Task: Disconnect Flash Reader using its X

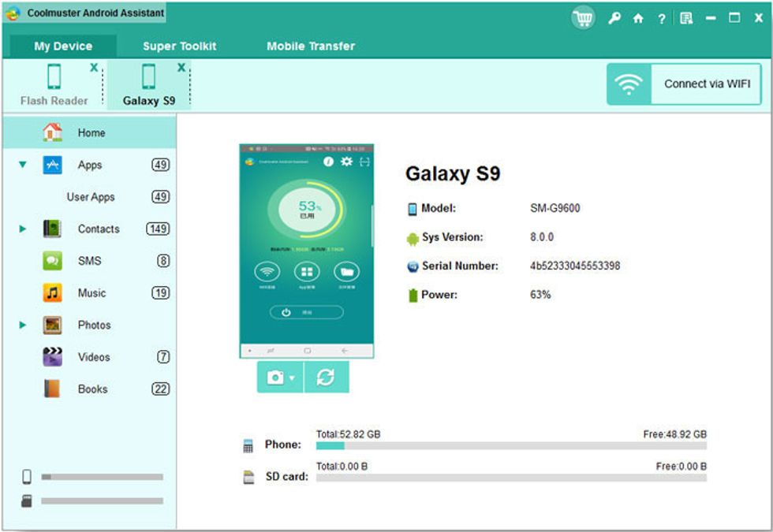Action: pyautogui.click(x=94, y=67)
